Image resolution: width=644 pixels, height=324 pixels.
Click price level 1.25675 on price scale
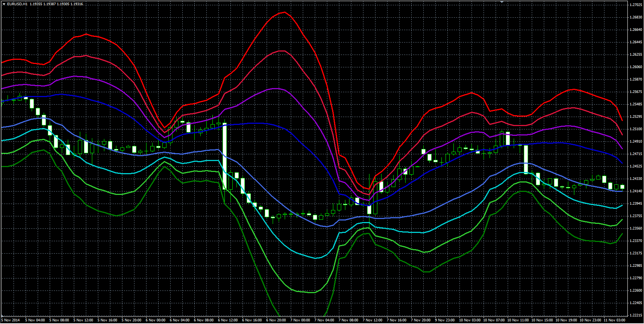pyautogui.click(x=636, y=92)
